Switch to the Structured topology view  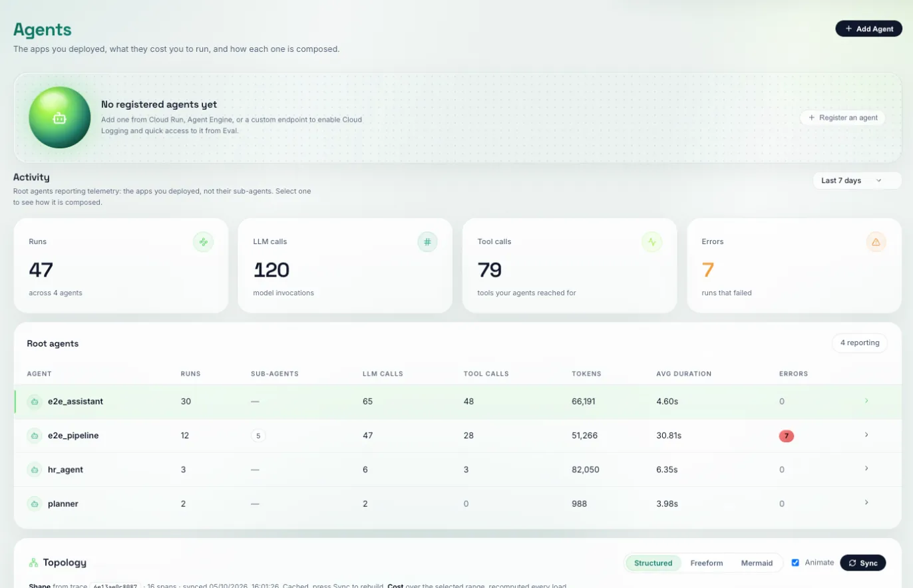653,563
